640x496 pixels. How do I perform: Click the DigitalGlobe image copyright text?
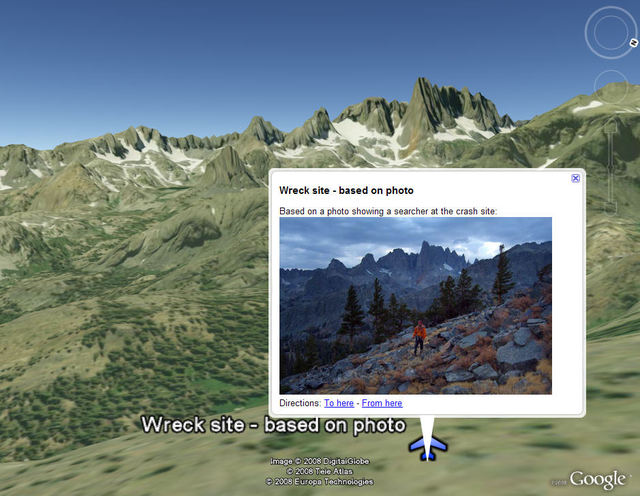(320, 461)
